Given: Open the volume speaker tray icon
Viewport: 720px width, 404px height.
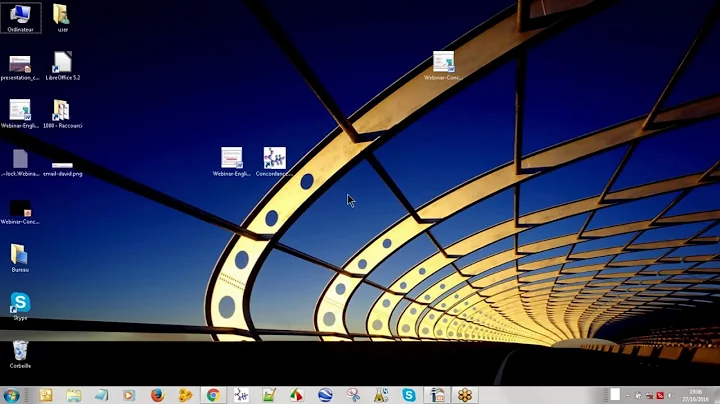Looking at the screenshot, I should [671, 395].
